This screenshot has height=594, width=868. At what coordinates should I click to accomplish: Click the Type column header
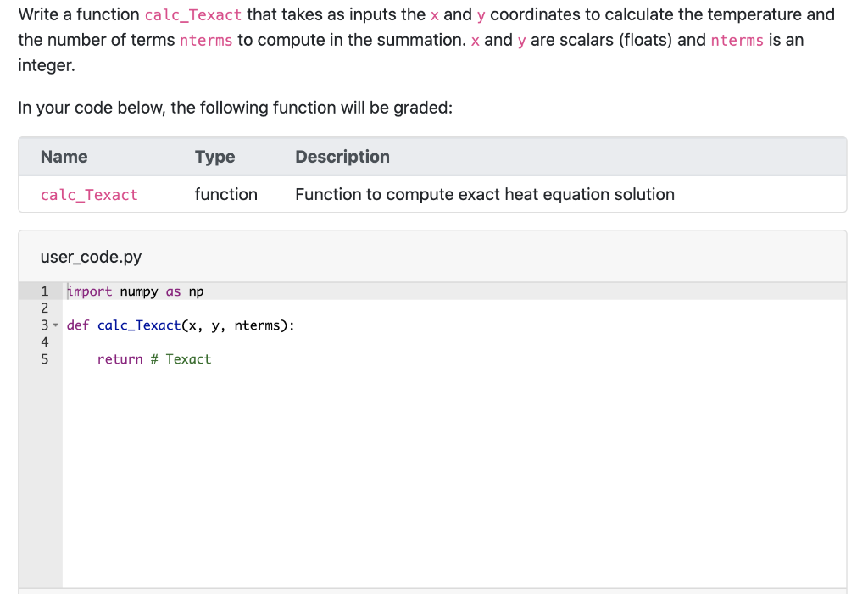coord(214,157)
